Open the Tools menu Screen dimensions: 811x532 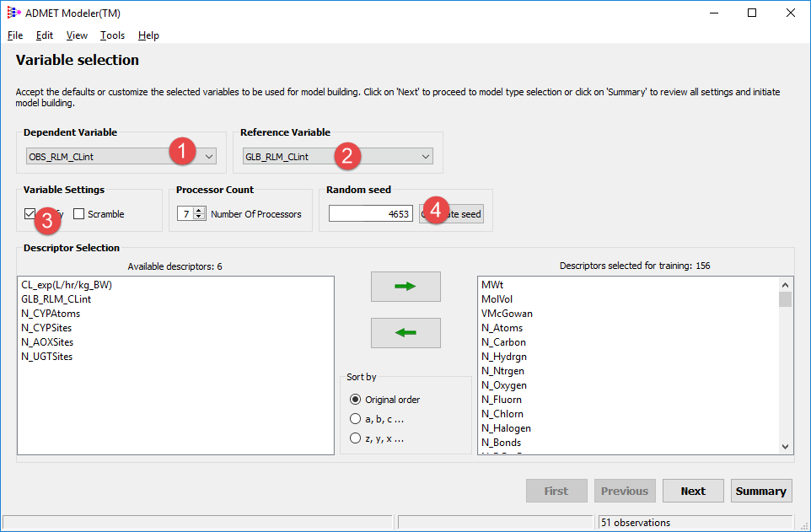112,35
